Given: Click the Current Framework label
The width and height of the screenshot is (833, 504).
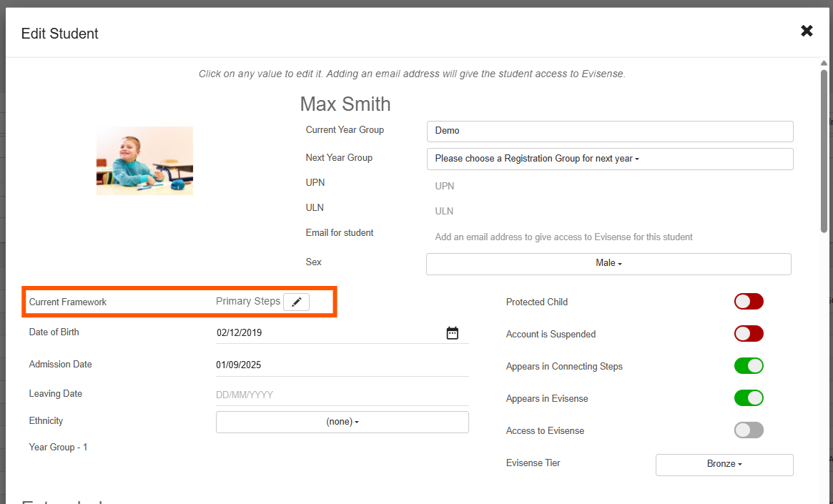Looking at the screenshot, I should click(x=67, y=302).
